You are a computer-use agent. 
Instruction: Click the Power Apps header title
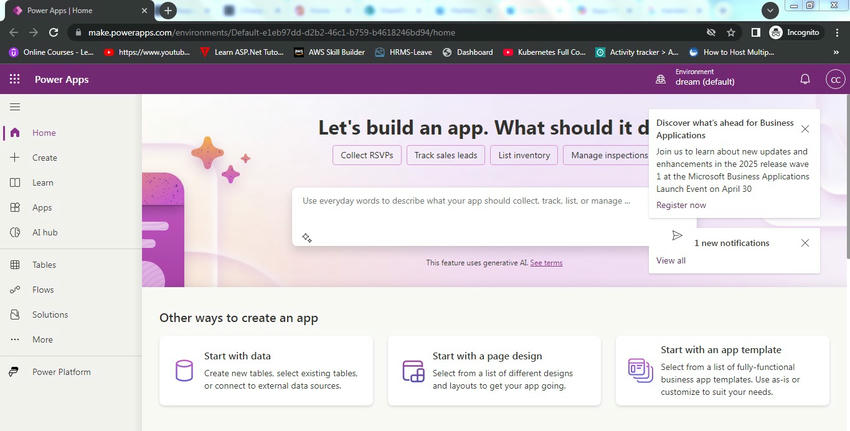[61, 79]
